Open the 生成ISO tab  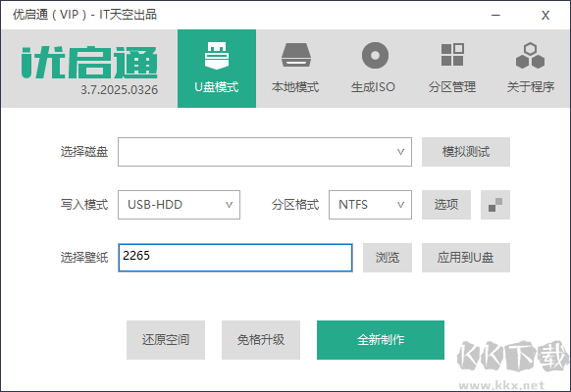[373, 69]
